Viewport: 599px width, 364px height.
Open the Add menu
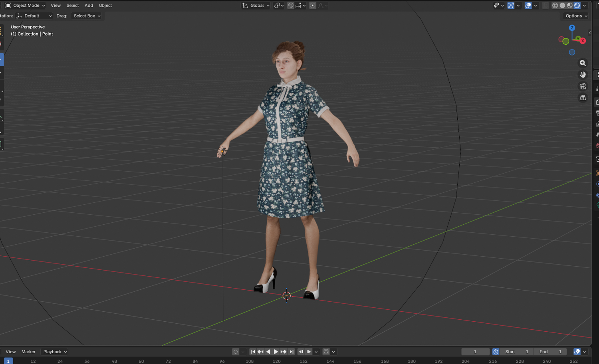tap(89, 6)
